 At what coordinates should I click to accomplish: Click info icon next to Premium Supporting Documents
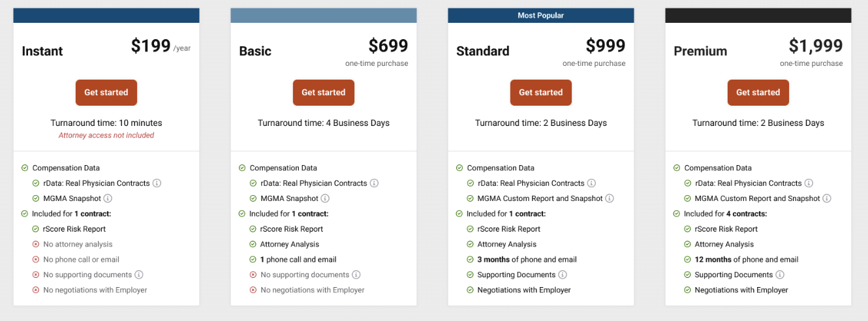[x=781, y=275]
